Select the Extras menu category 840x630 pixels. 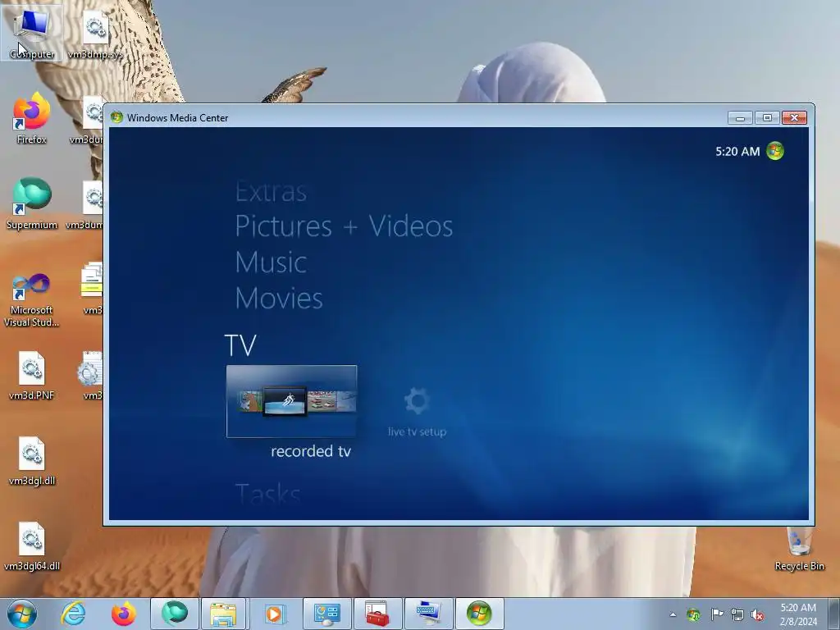(271, 191)
